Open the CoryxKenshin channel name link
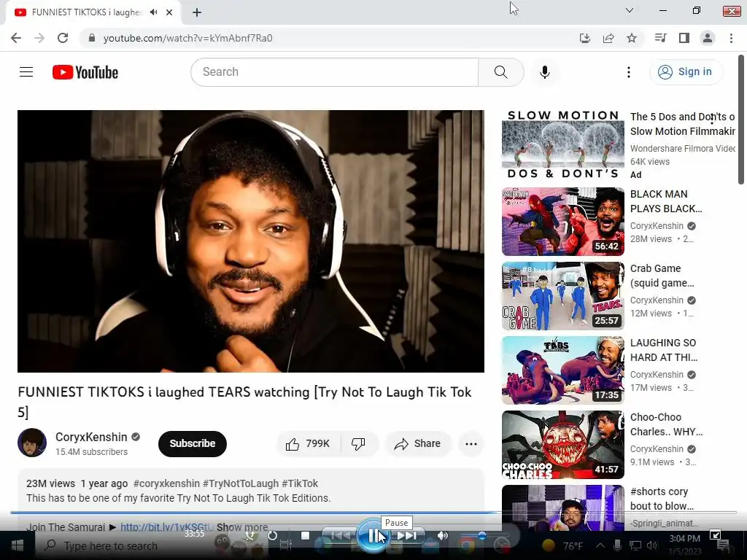 (91, 437)
